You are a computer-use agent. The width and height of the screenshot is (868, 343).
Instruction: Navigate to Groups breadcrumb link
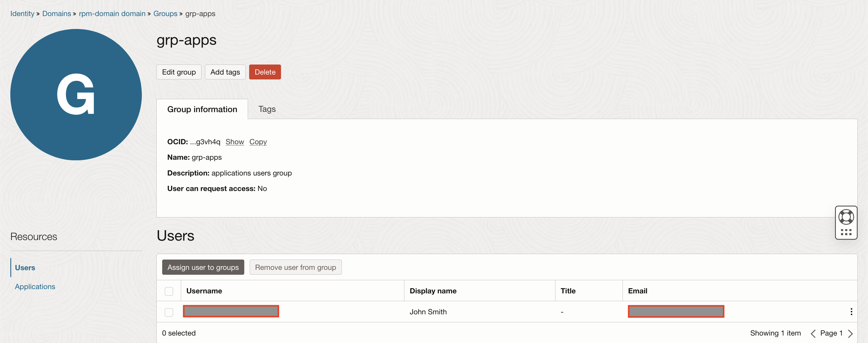coord(165,14)
